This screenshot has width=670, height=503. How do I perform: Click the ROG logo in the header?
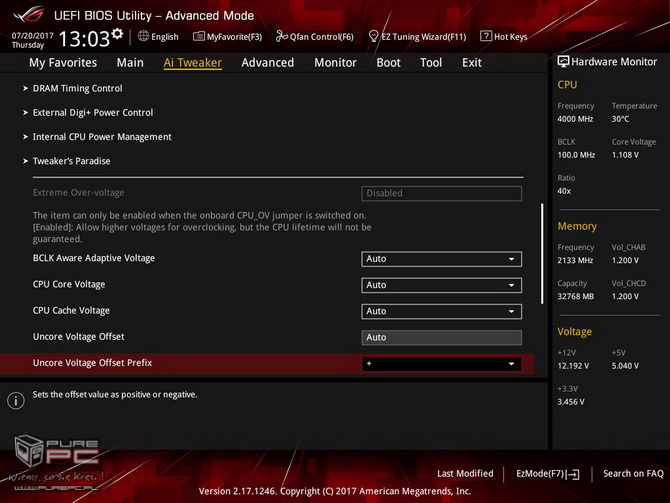pyautogui.click(x=29, y=15)
